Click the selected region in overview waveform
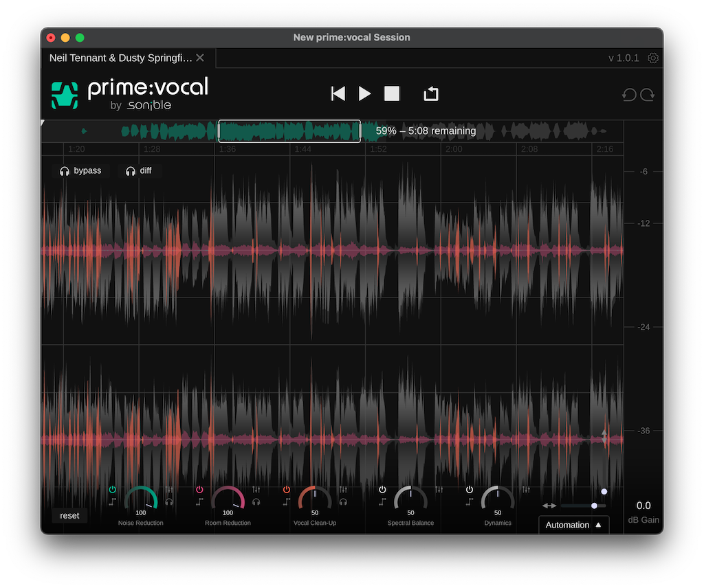 [289, 131]
